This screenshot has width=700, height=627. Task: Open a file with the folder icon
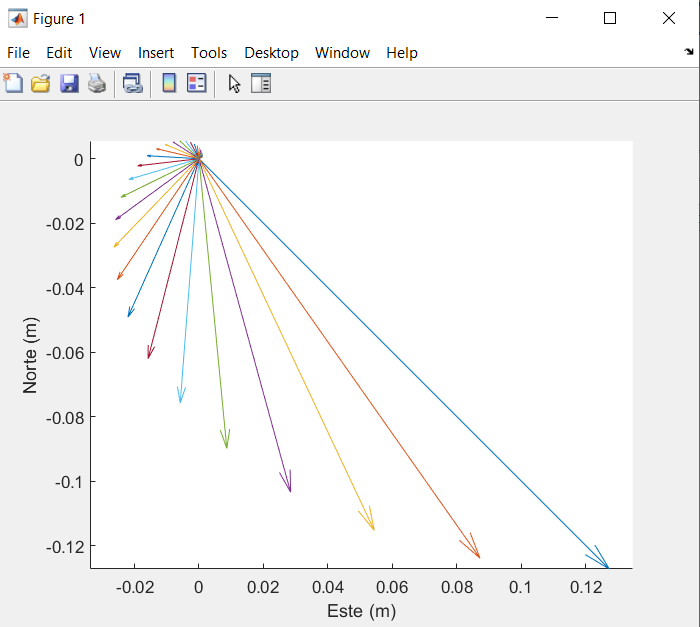click(x=41, y=84)
